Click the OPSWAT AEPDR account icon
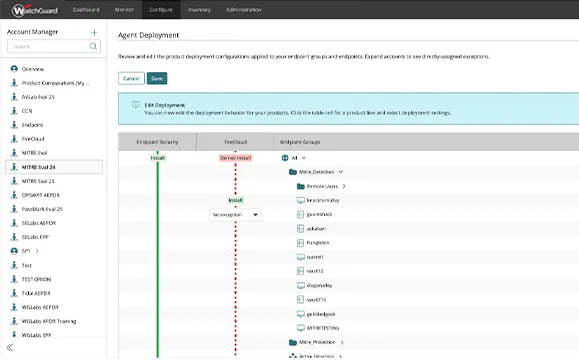Viewport: 579px width, 360px height. tap(14, 195)
